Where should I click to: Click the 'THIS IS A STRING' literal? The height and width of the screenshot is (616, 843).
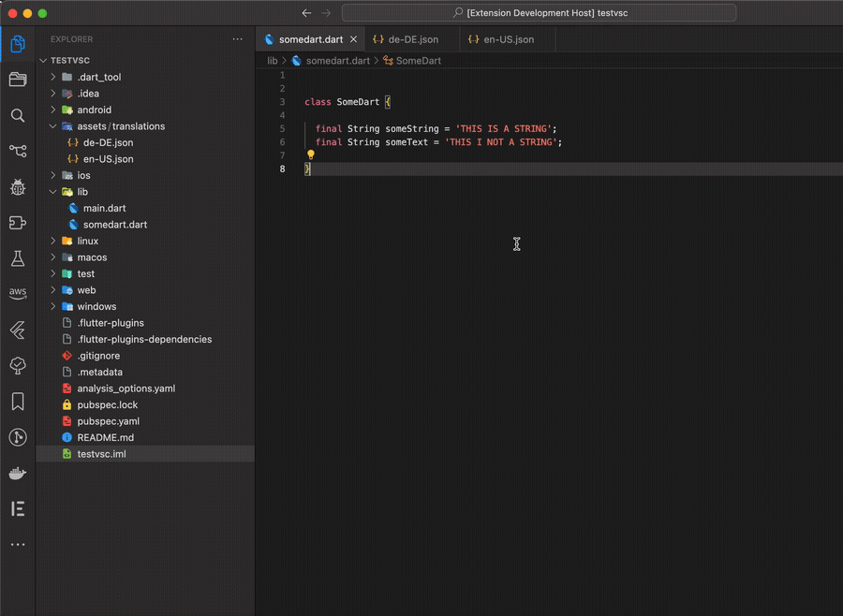click(503, 129)
